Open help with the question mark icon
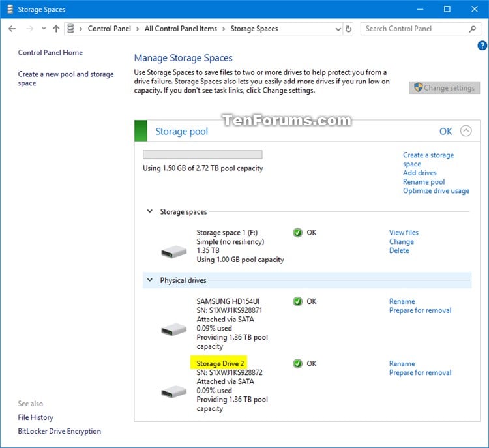 [482, 46]
